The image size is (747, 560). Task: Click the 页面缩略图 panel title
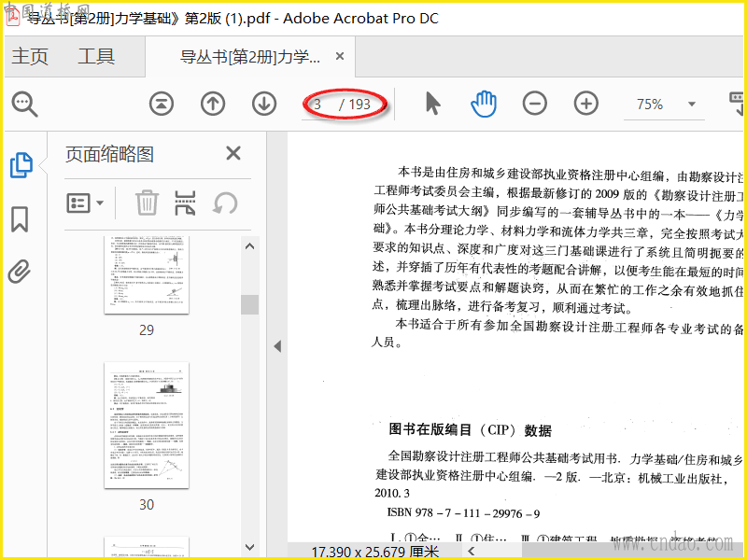point(109,154)
